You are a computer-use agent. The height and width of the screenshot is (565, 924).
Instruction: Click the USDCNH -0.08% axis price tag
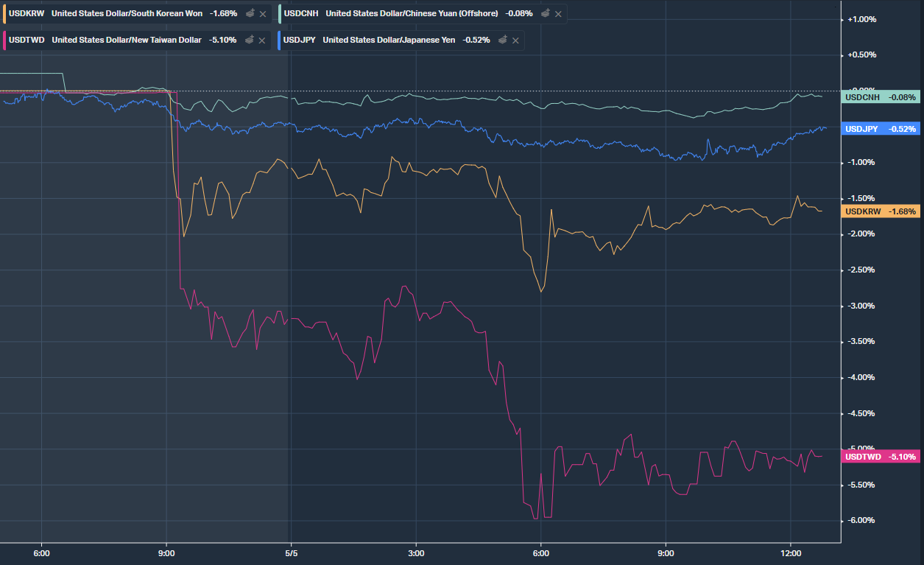[880, 96]
